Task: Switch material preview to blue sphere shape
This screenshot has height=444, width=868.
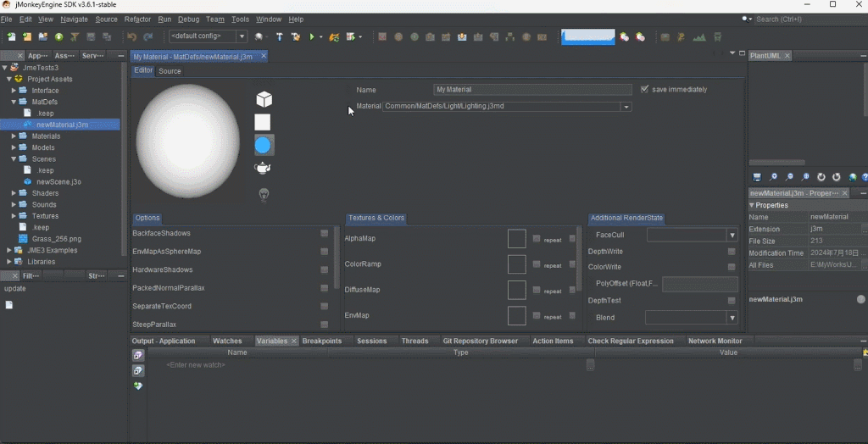Action: coord(263,146)
